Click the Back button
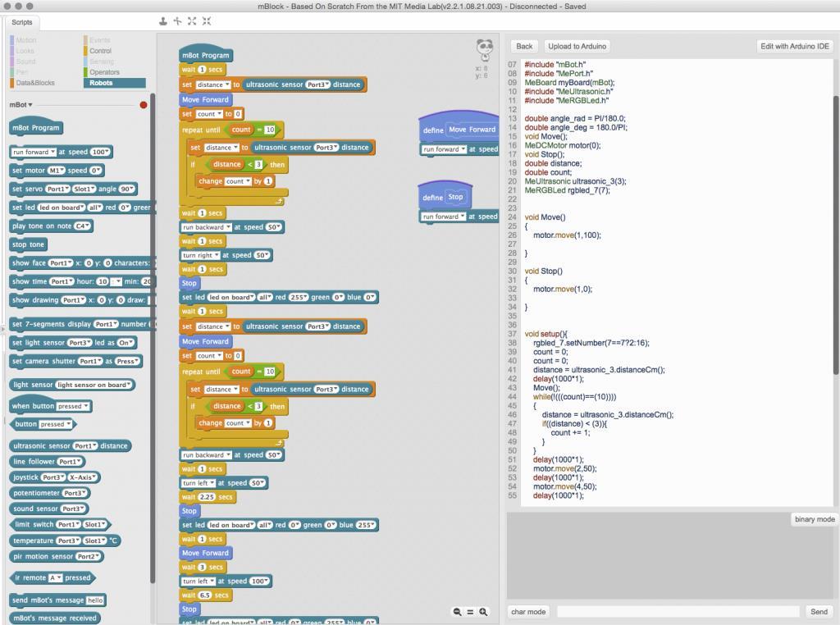This screenshot has height=625, width=840. coord(524,47)
